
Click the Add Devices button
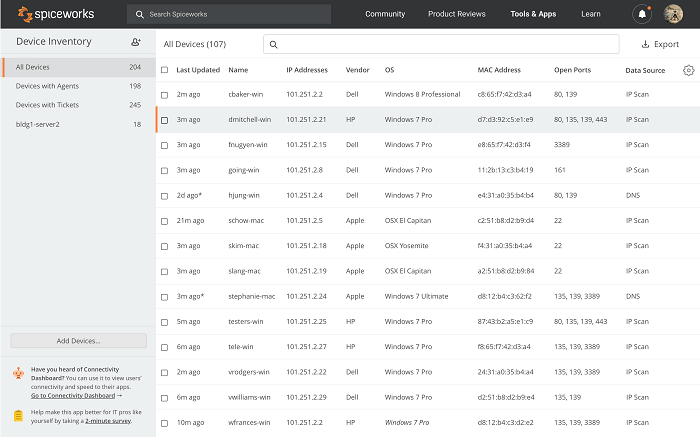(79, 341)
